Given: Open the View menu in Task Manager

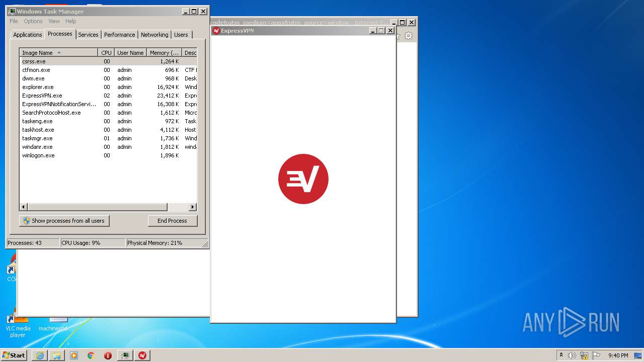Looking at the screenshot, I should tap(54, 21).
